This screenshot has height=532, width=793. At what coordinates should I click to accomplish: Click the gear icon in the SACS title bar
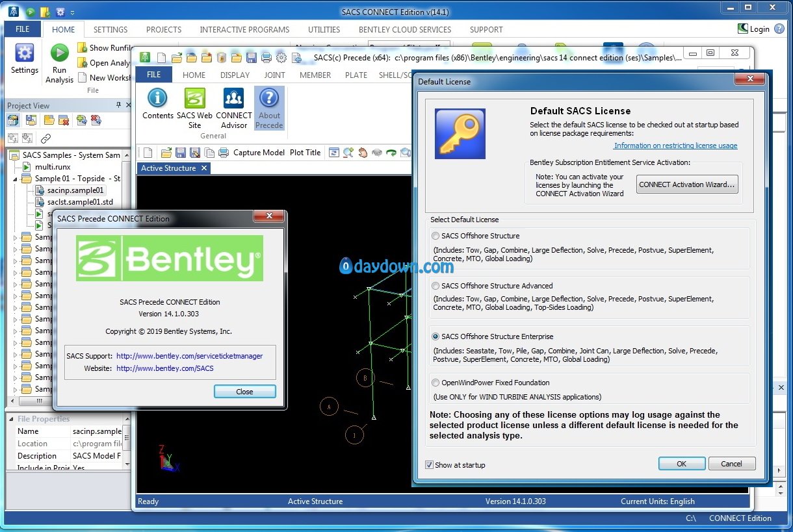pos(60,12)
